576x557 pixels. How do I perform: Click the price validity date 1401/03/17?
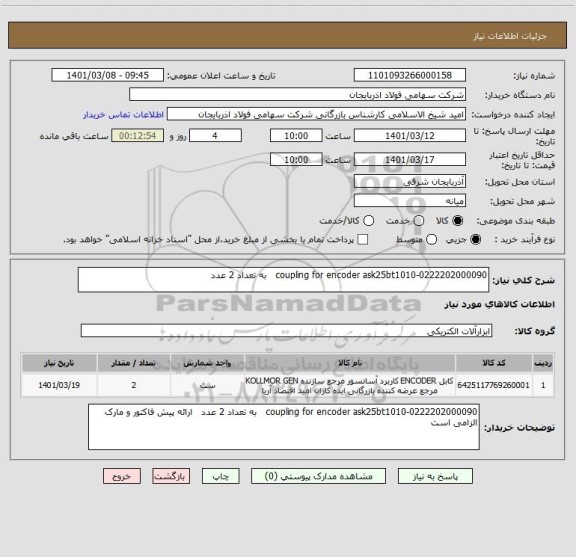[x=410, y=159]
